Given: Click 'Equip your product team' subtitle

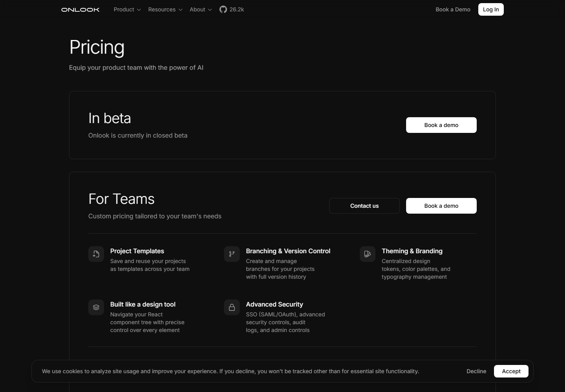Looking at the screenshot, I should [x=136, y=67].
